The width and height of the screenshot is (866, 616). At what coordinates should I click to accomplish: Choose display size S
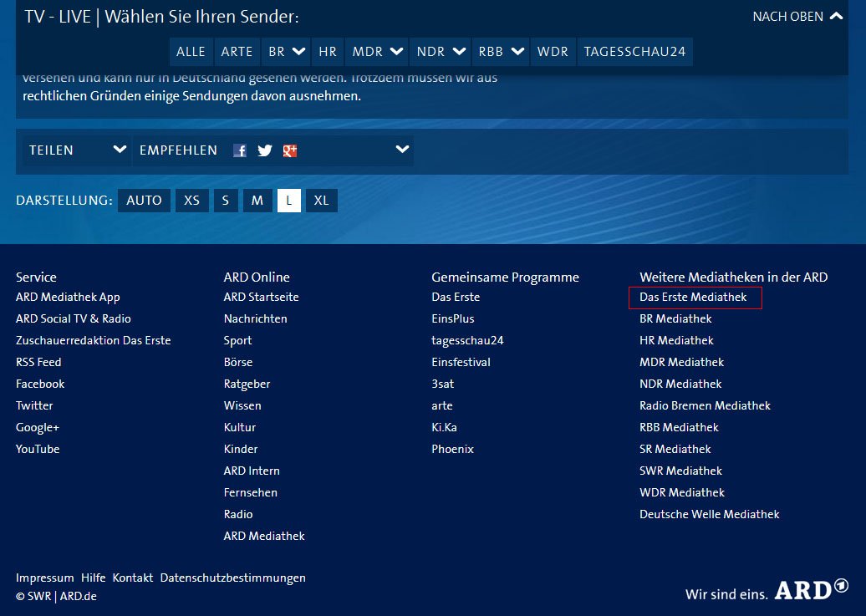[226, 201]
